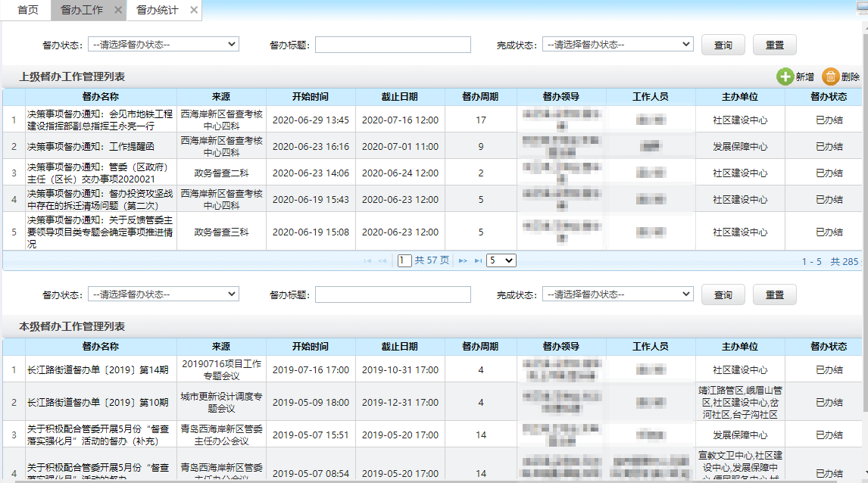The width and height of the screenshot is (868, 483).
Task: Open 完成状态 dropdown above 上级督办工作管理列表
Action: (617, 45)
